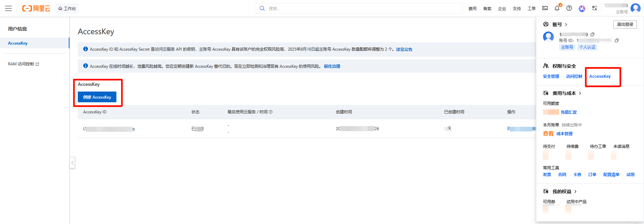This screenshot has width=644, height=224.
Task: Open 配置清单 tool link
Action: pos(611,175)
